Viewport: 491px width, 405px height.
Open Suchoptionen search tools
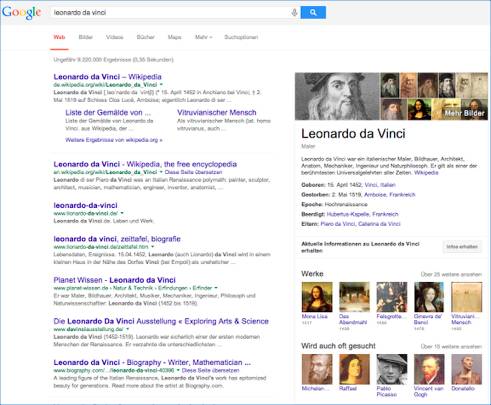pos(241,37)
